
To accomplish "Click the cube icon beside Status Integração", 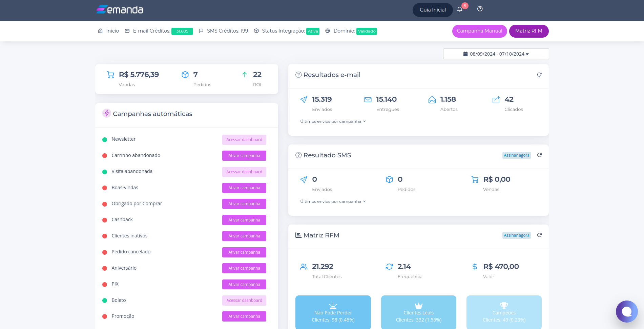I will point(256,31).
